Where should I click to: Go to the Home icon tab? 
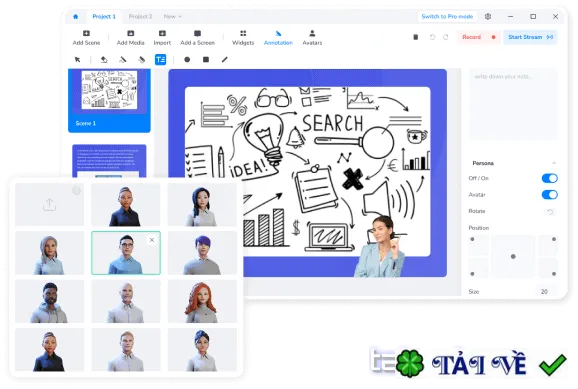pos(76,17)
